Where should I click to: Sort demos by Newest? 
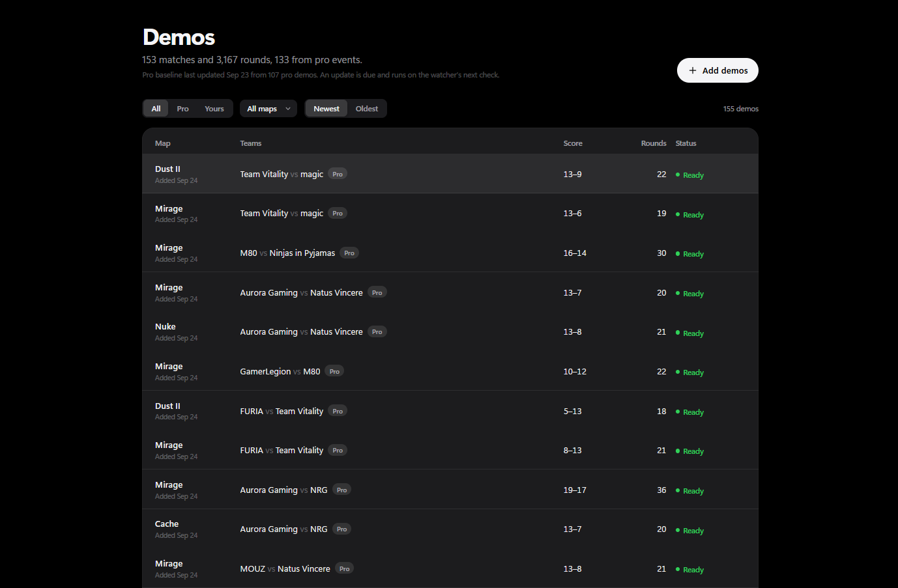(326, 109)
